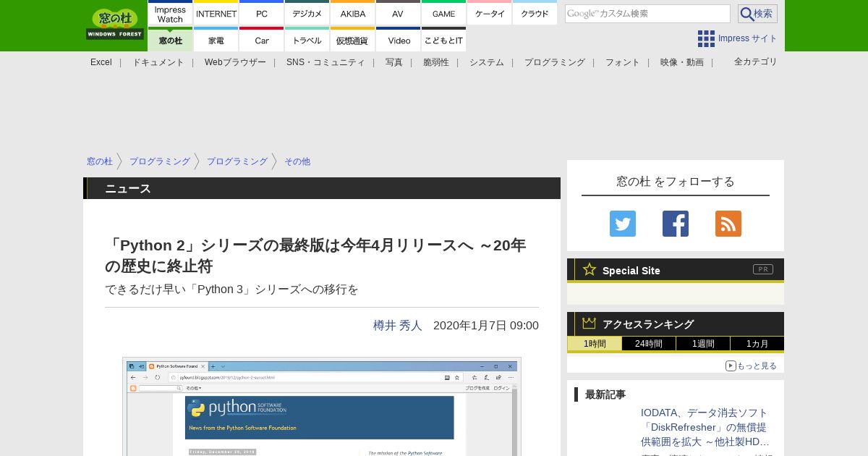Open the ドキュメント category
Image resolution: width=868 pixels, height=456 pixels.
158,62
